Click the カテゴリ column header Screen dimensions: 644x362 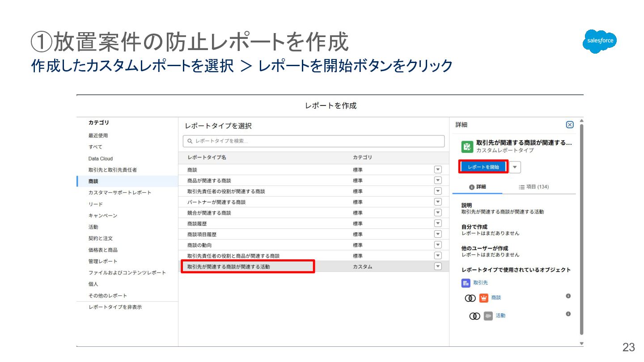click(x=363, y=157)
